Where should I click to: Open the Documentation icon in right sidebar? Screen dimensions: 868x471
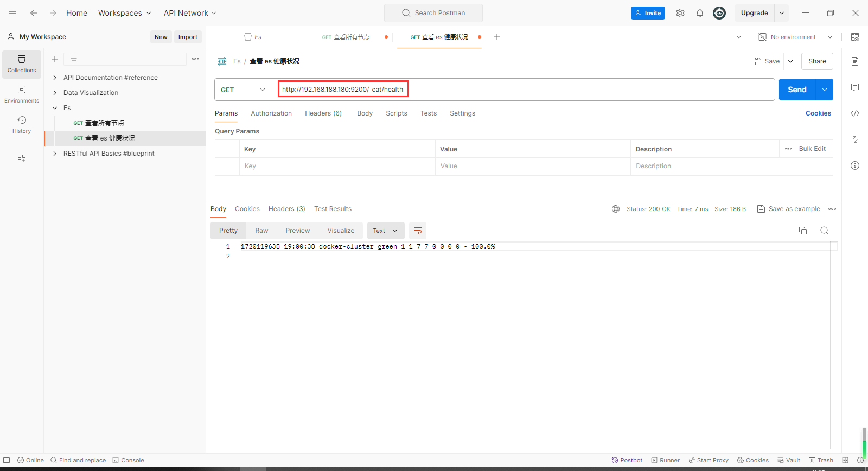(855, 61)
